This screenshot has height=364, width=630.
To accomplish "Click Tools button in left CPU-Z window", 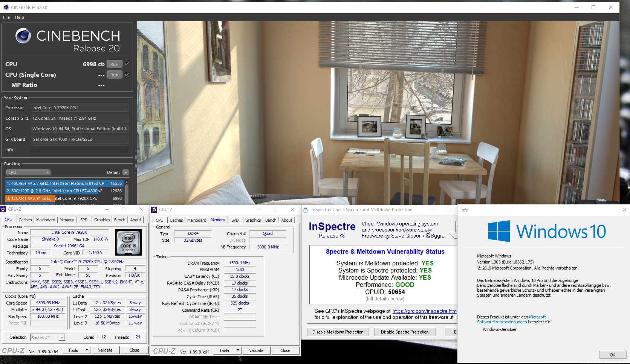I will pos(73,350).
